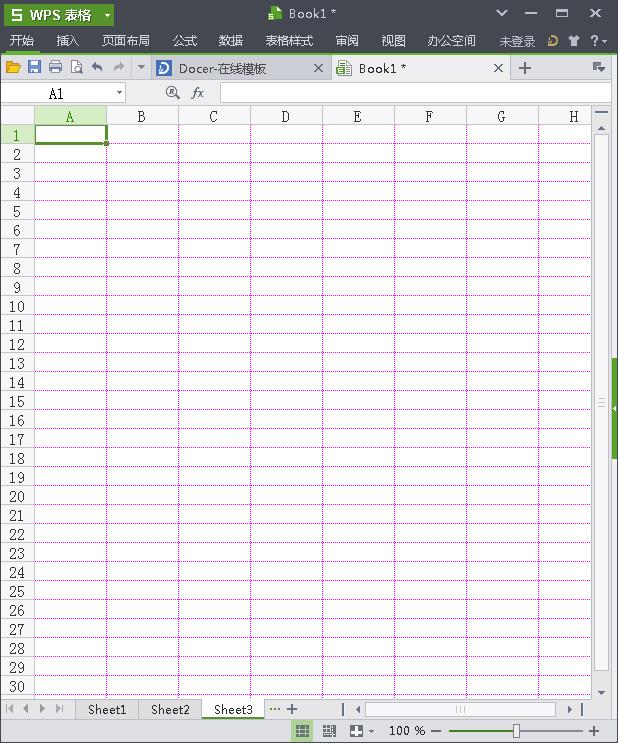Screen dimensions: 618x743
Task: Select row 25 header
Action: pos(17,591)
